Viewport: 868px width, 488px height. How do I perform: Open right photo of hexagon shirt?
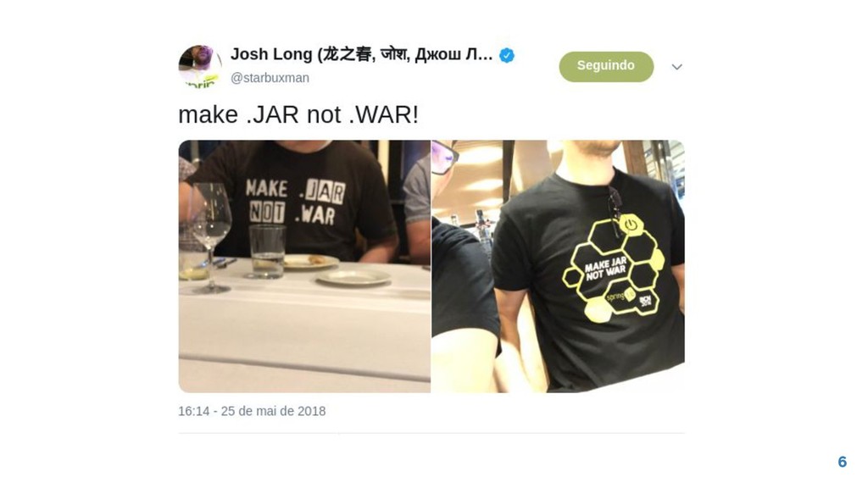(558, 266)
